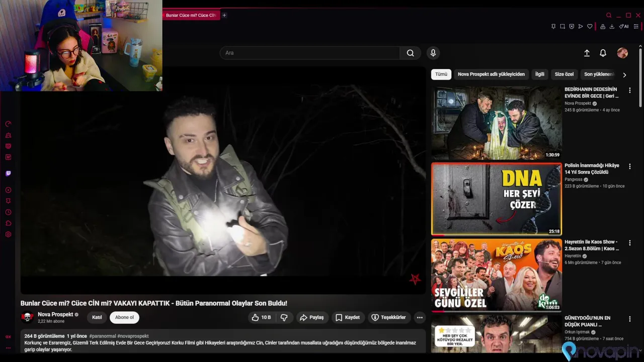Click the tab search magnifier in title bar

609,15
